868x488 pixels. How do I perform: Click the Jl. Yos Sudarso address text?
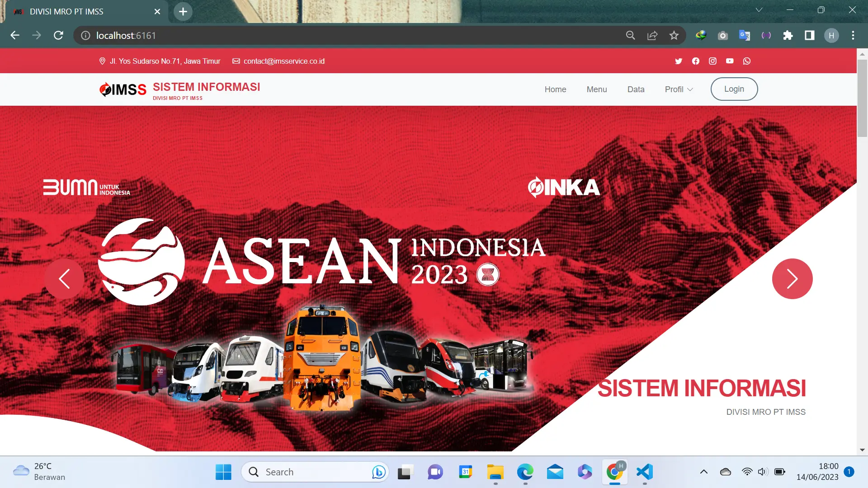click(165, 61)
